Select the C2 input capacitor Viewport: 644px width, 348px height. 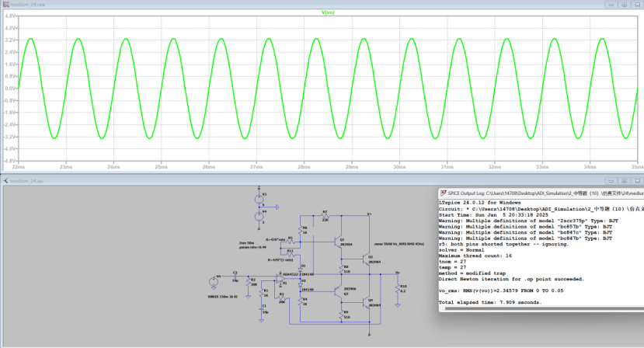(x=235, y=276)
